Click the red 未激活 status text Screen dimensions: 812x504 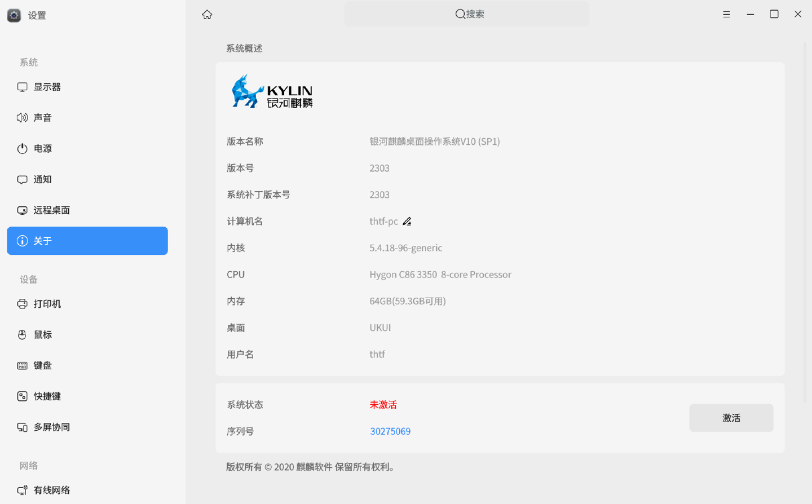click(383, 405)
